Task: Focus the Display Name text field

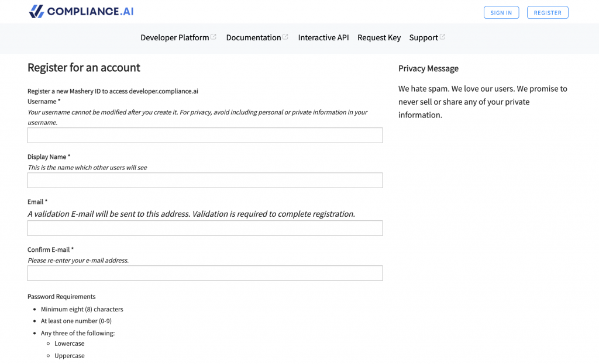Action: click(205, 181)
